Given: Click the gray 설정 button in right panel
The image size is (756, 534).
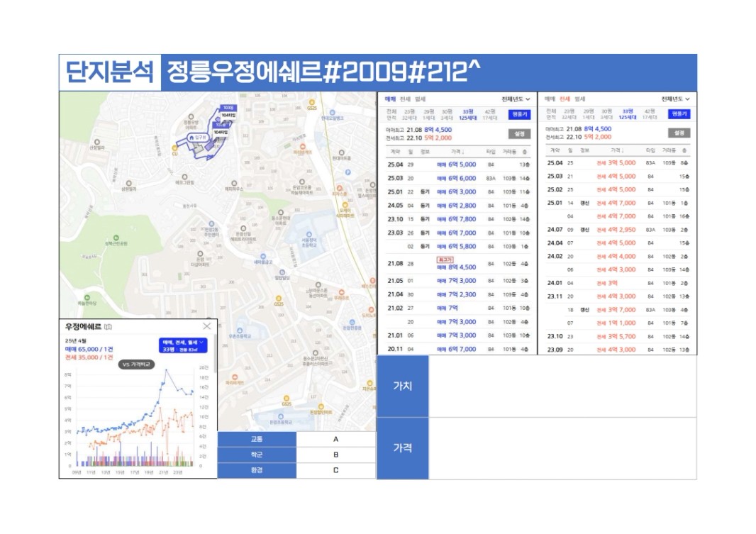Looking at the screenshot, I should click(679, 133).
